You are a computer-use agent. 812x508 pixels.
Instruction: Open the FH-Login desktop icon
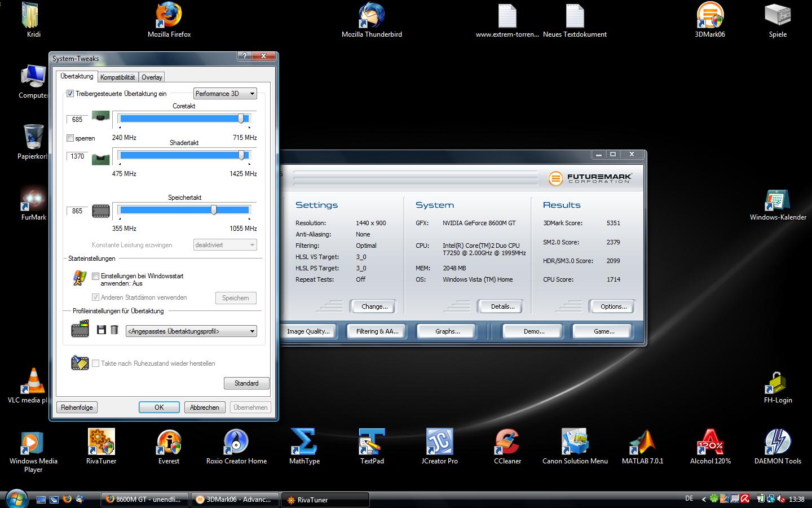(778, 387)
